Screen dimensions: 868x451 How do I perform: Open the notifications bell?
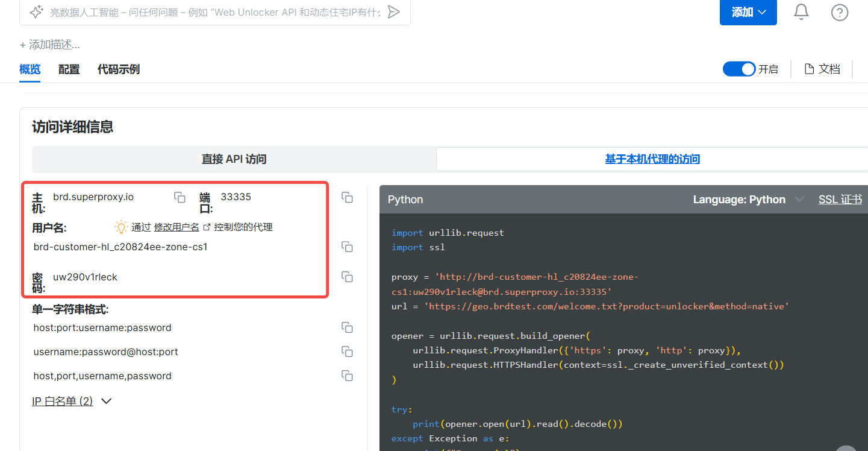click(801, 12)
